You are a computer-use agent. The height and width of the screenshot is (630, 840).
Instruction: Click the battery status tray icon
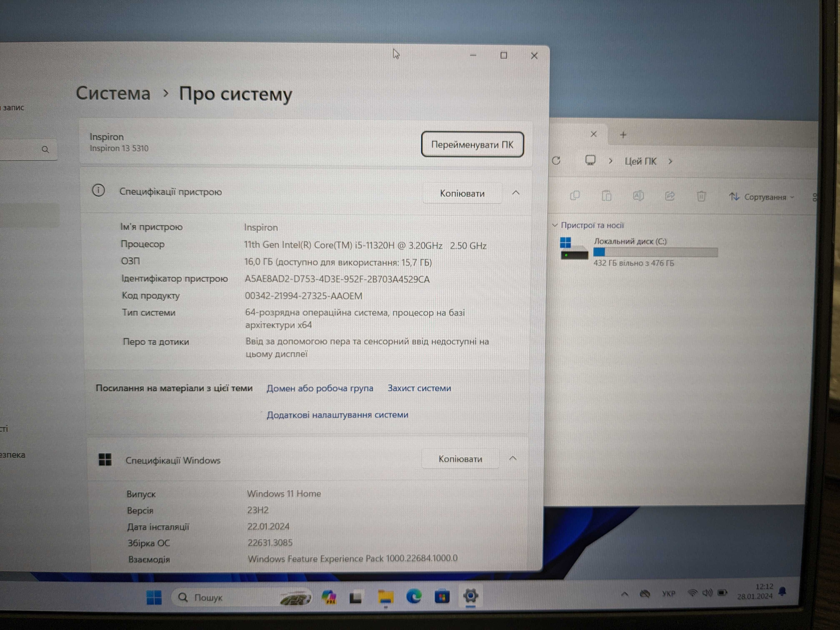722,592
